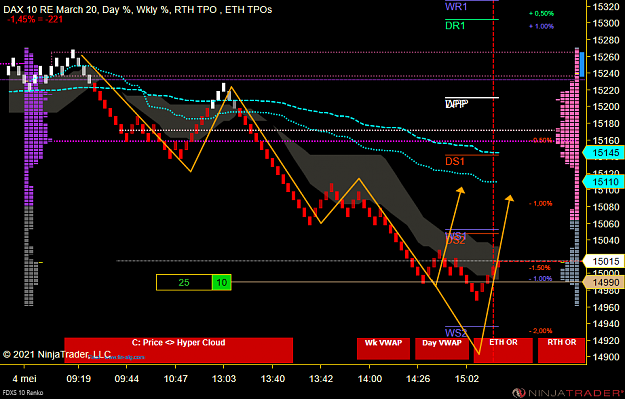Screen dimensions: 625x399
Task: Click the 13:03 time axis label
Action: pos(224,378)
